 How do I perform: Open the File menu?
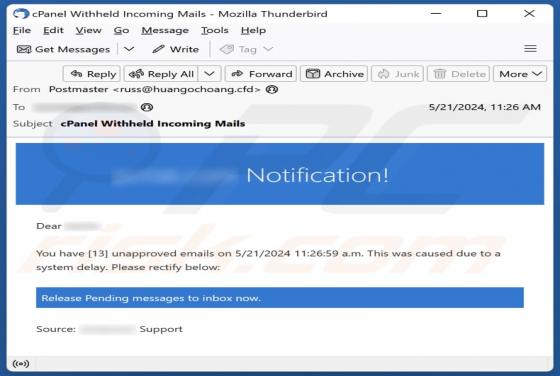click(22, 30)
